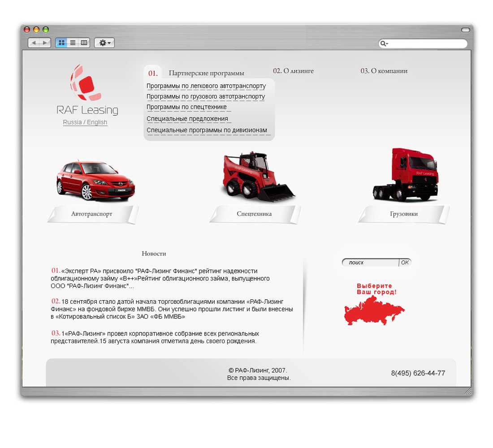493x448 pixels.
Task: Click the Выберите Ваш город! text
Action: click(376, 289)
